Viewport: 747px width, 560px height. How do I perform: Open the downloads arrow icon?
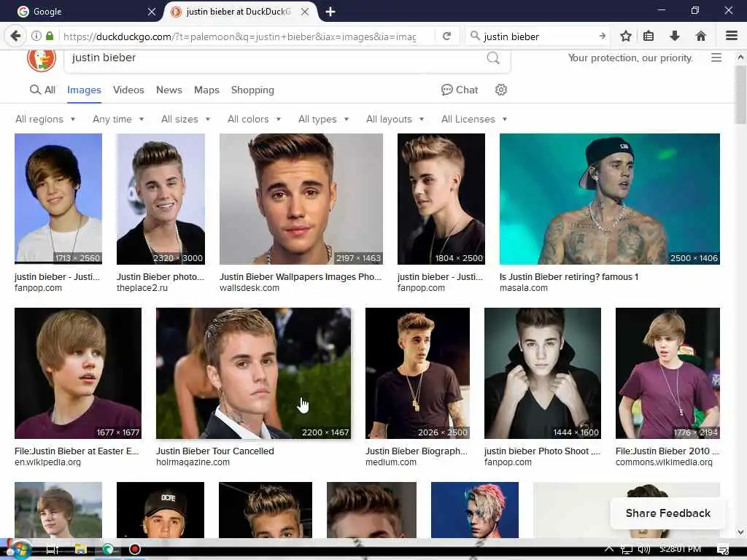pyautogui.click(x=675, y=36)
